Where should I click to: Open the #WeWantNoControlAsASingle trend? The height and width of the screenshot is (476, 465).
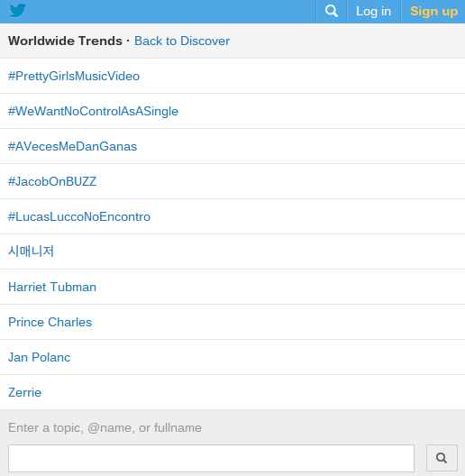point(93,112)
